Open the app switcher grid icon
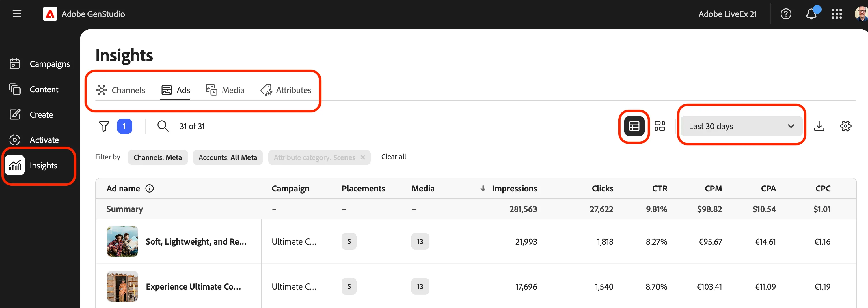The width and height of the screenshot is (868, 308). click(837, 14)
